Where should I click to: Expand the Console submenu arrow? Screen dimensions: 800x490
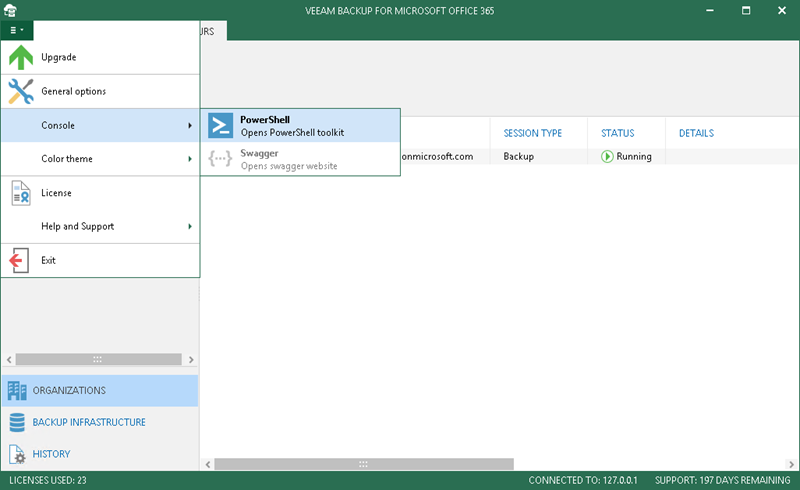tap(190, 125)
